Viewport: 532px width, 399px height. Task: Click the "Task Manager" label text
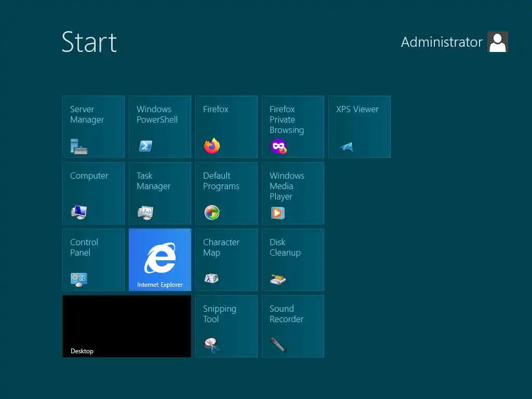pos(153,181)
